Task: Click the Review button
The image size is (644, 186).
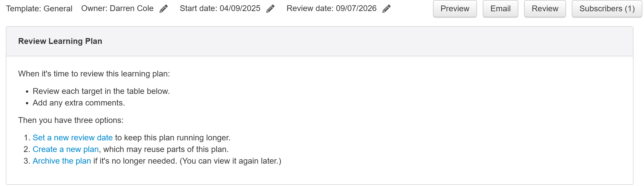Action: (x=545, y=9)
